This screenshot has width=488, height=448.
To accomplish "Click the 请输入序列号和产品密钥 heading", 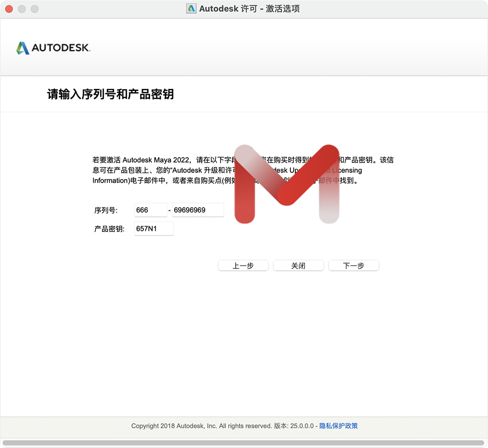I will 110,94.
